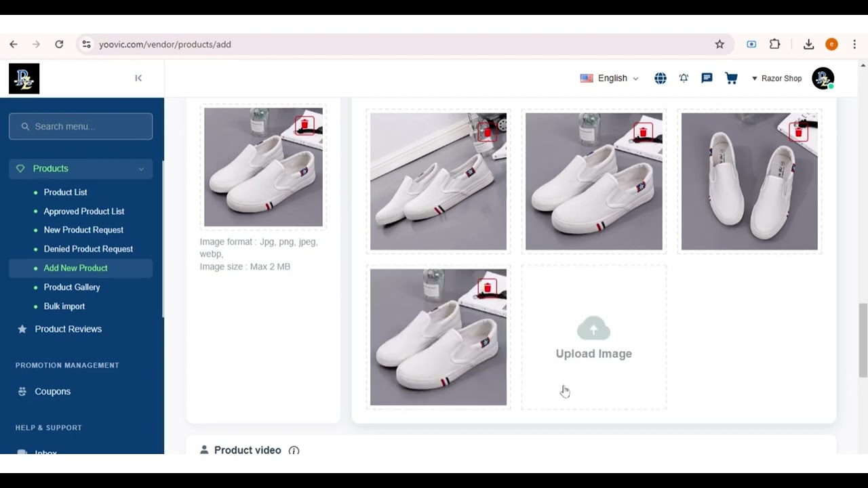868x488 pixels.
Task: Click the "Product video" heading
Action: (x=248, y=450)
